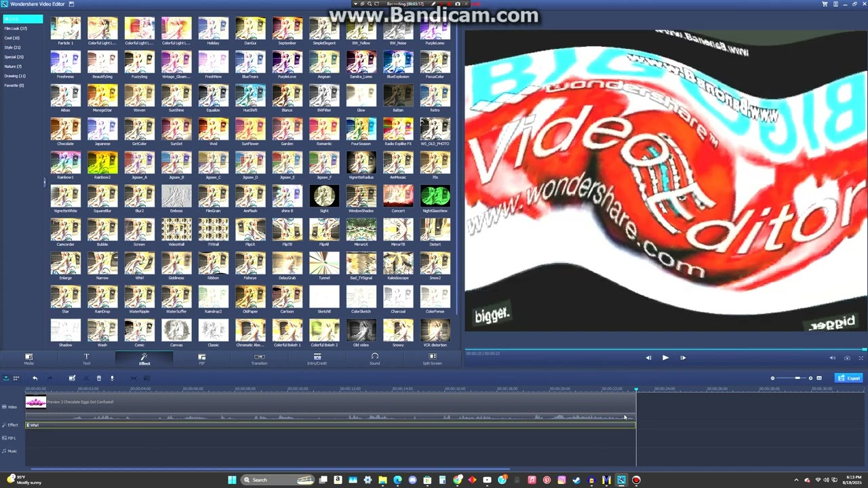
Task: Select the Style (21) category
Action: (22, 47)
